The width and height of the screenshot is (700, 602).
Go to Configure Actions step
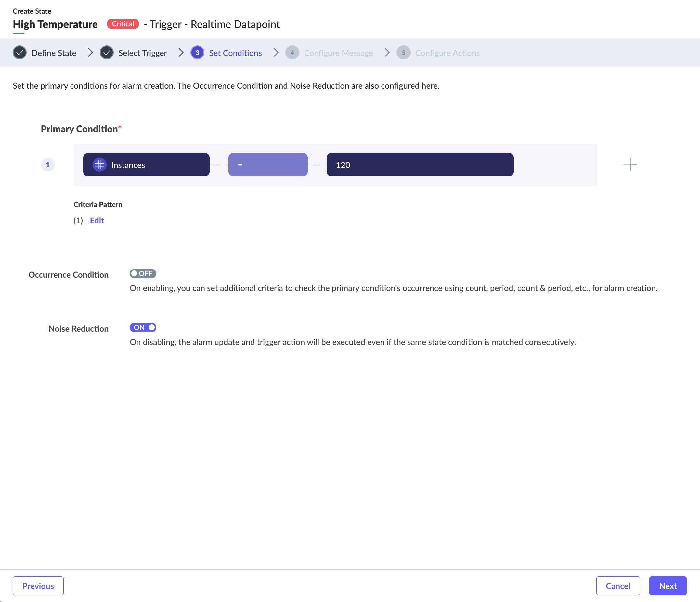[x=447, y=53]
